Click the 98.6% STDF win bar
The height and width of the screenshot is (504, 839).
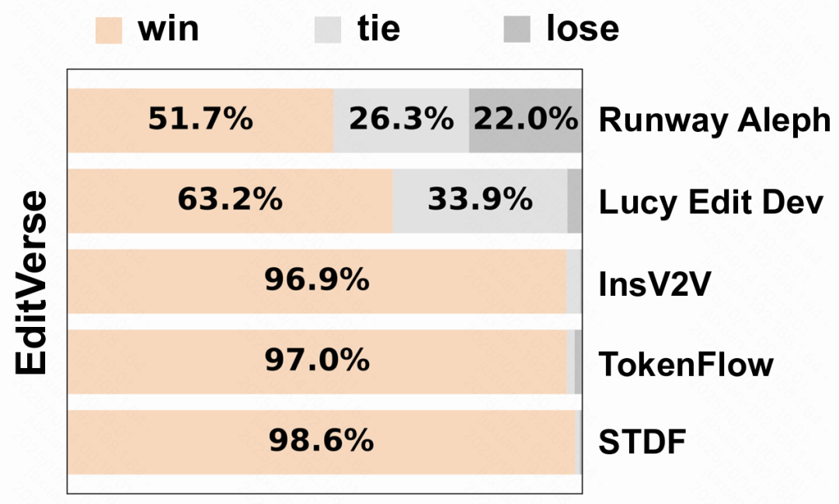click(x=321, y=442)
